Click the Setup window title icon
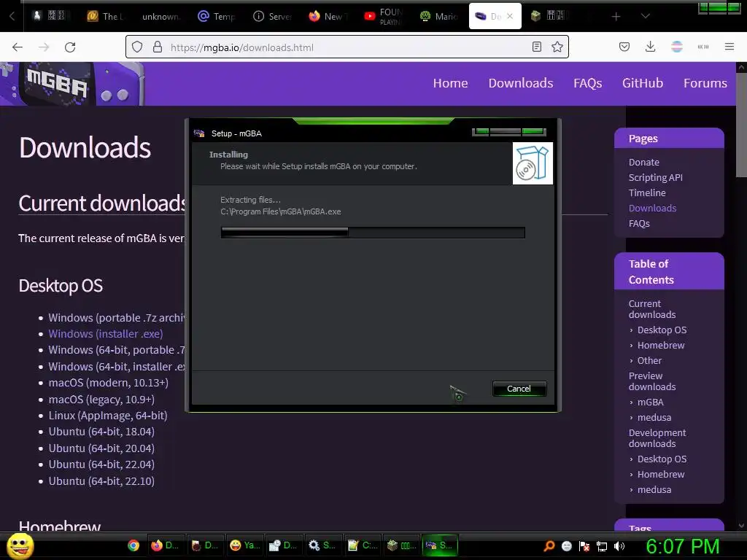The width and height of the screenshot is (747, 560). coord(199,133)
